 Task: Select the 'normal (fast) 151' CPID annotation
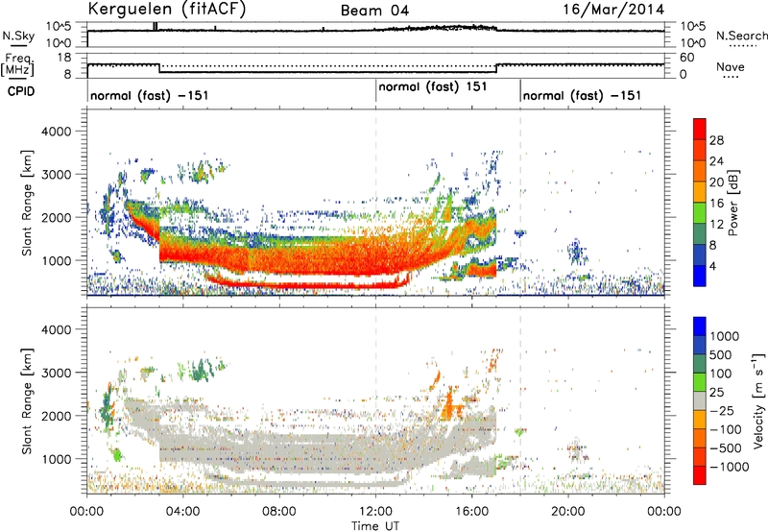coord(433,87)
